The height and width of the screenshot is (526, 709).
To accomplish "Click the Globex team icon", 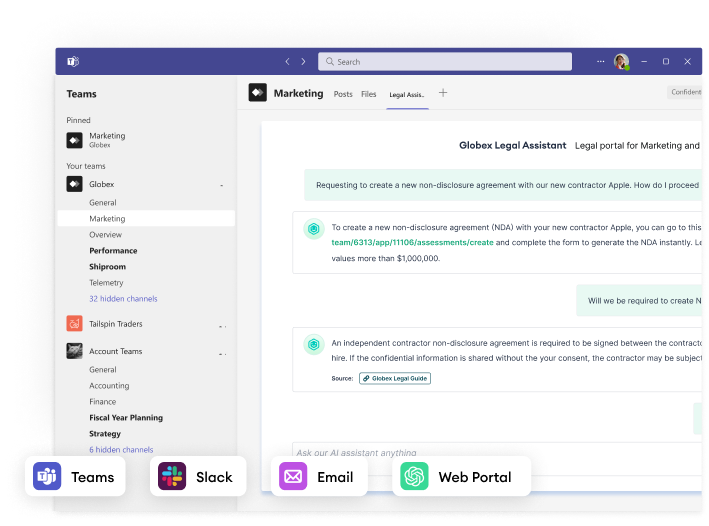I will pos(75,184).
